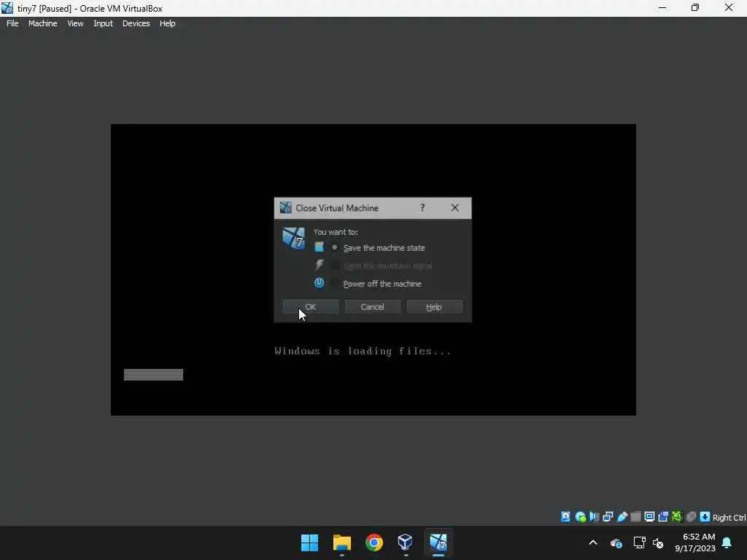
Task: Open VirtualBox Manager from taskbar
Action: pos(406,542)
